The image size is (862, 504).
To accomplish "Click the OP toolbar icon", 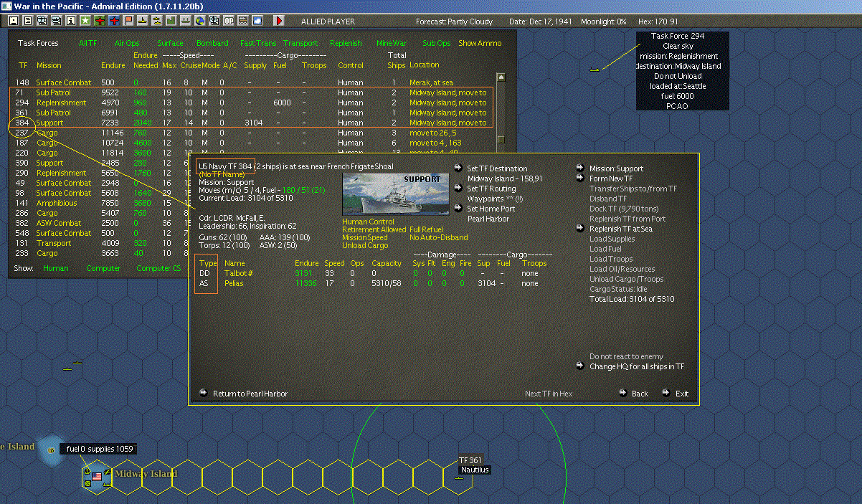I will (x=228, y=21).
